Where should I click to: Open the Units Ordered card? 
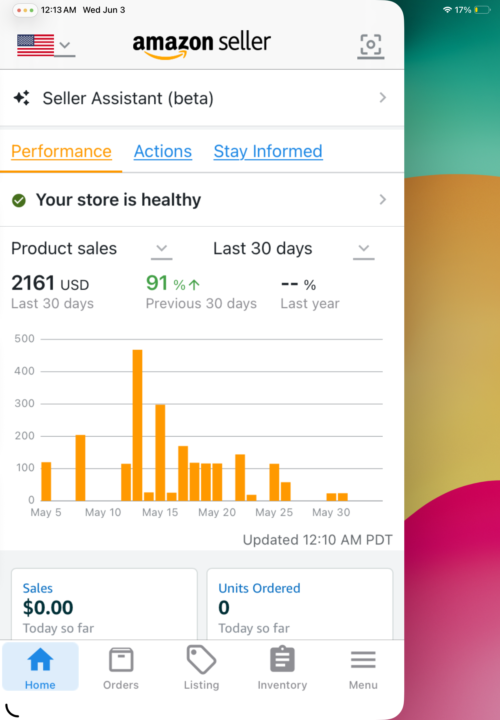pyautogui.click(x=300, y=604)
